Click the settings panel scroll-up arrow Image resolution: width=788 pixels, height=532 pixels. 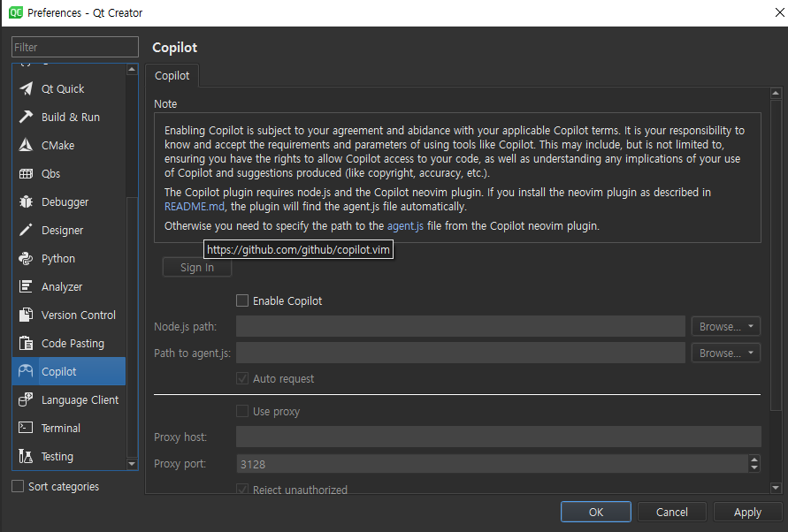(776, 93)
